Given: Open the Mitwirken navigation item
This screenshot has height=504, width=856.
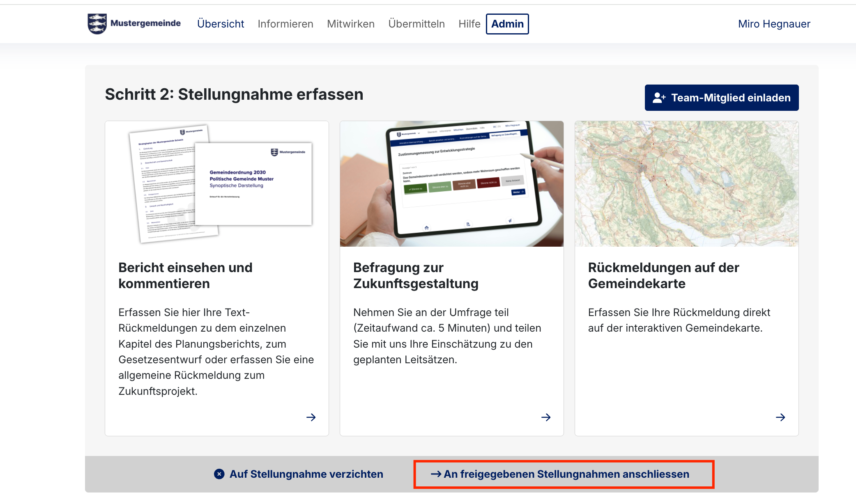Looking at the screenshot, I should tap(351, 24).
